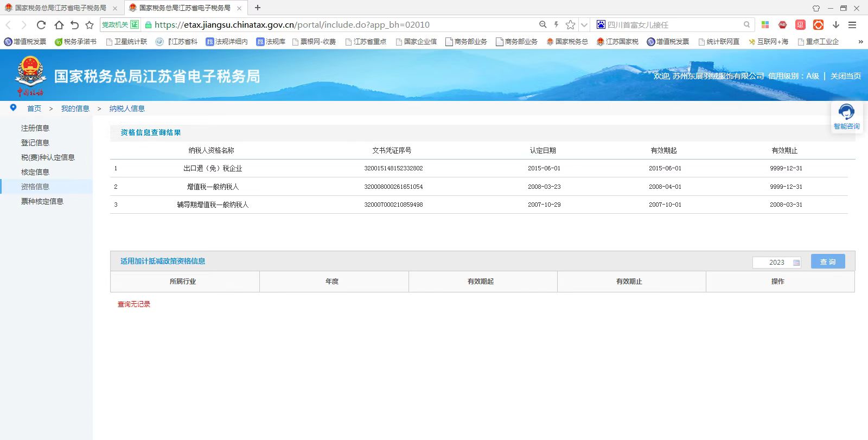
Task: Click the 关闭当页 link in header
Action: [845, 76]
